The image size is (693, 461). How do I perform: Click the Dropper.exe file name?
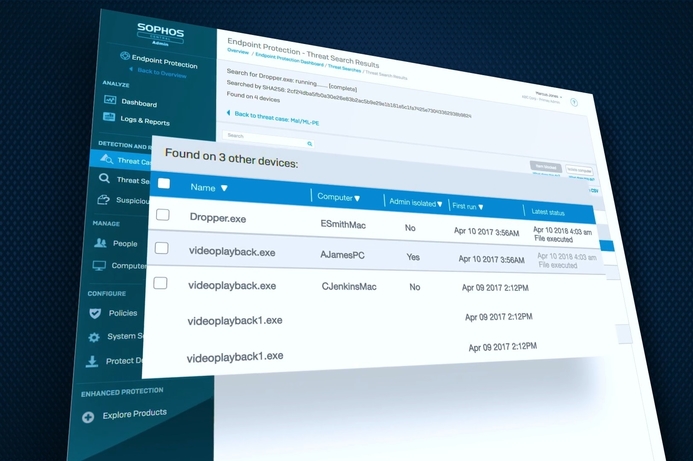[x=218, y=218]
